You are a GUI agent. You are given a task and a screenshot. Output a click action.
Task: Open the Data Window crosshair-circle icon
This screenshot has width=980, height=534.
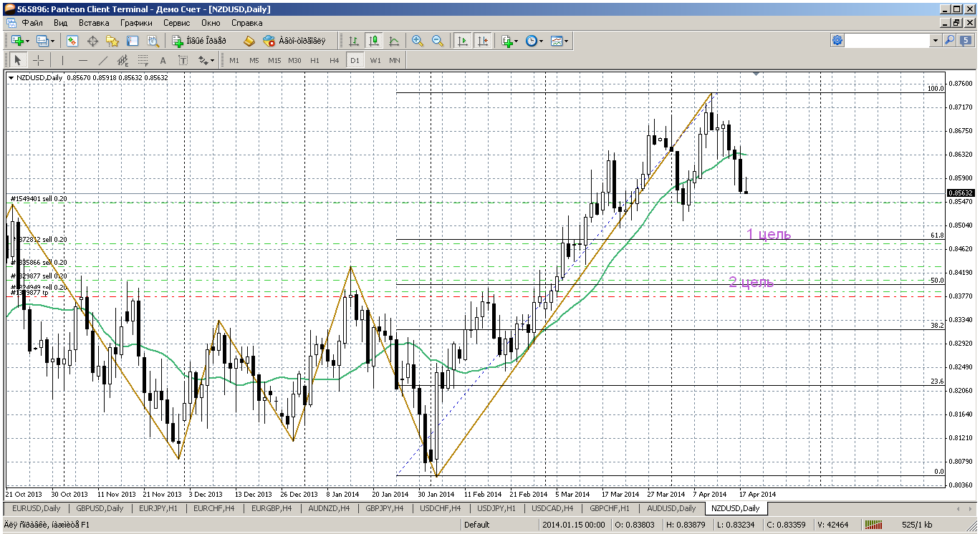[x=92, y=42]
